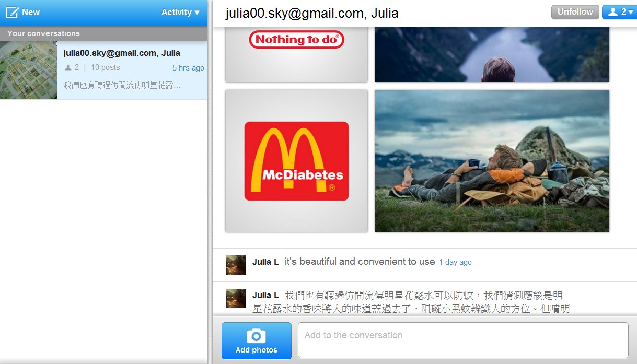Click Julia L name on the Chinese post
Viewport: 637px width, 364px height.
(x=265, y=295)
